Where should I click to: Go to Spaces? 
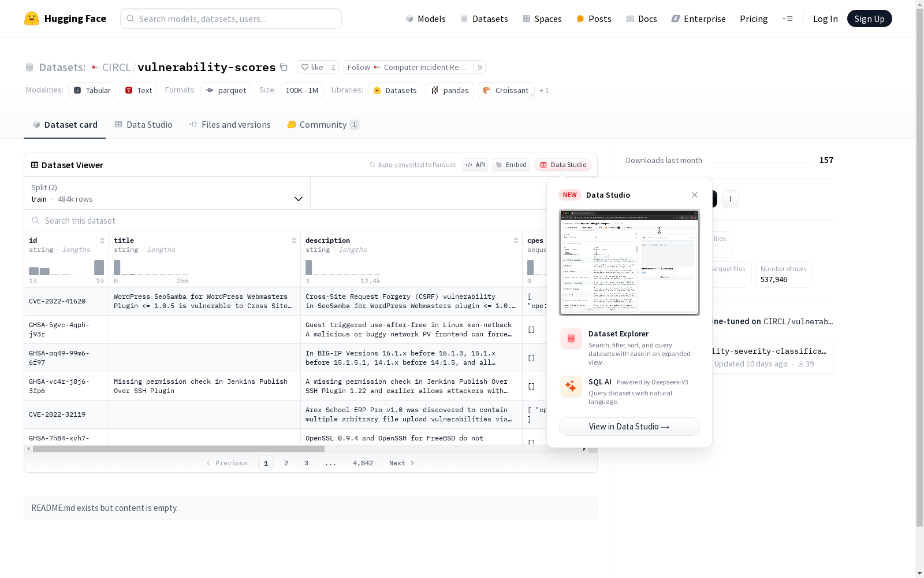coord(542,18)
